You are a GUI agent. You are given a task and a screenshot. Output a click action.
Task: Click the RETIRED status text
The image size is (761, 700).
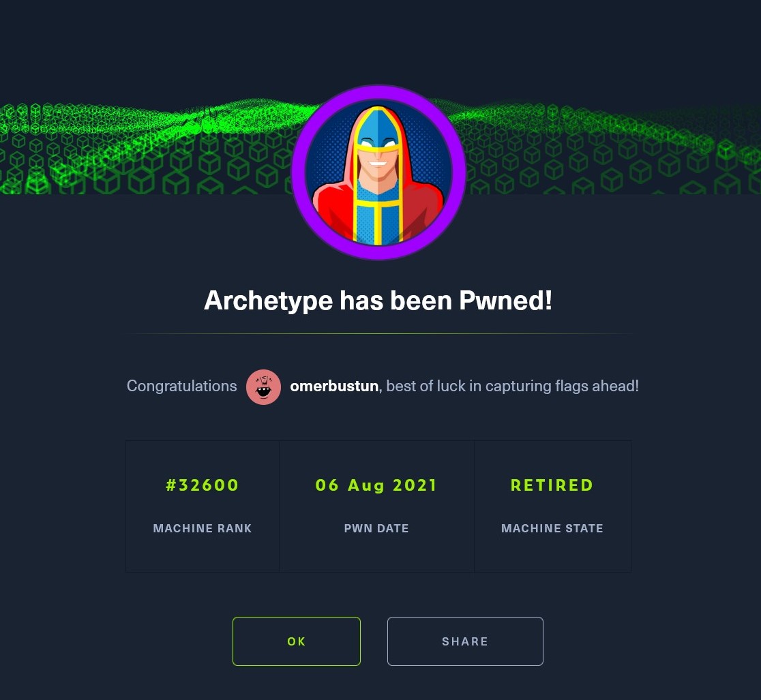tap(552, 485)
